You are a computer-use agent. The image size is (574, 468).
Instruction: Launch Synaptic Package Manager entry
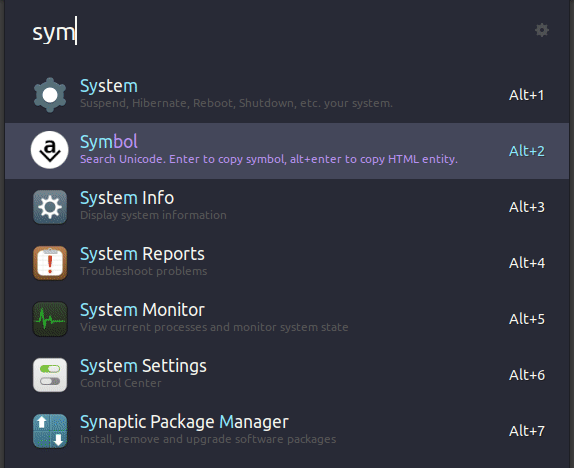tap(287, 431)
